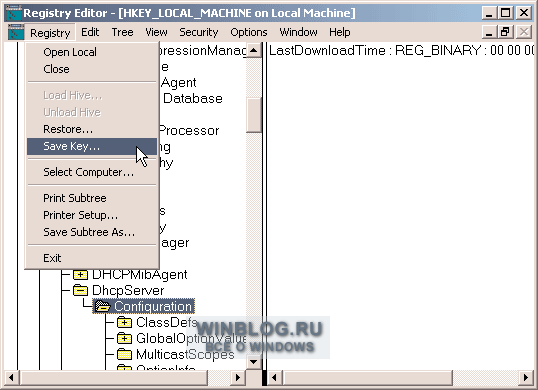Choose Exit from the Registry menu
538x390 pixels.
point(92,258)
